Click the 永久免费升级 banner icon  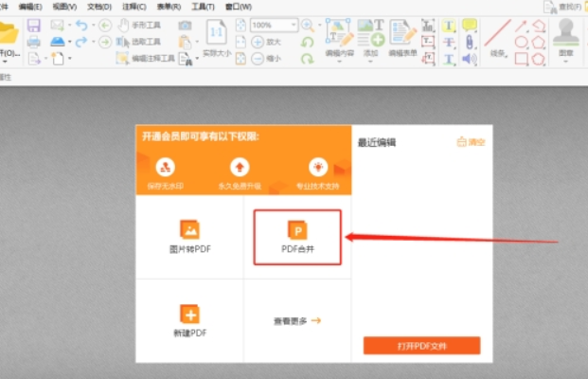click(240, 167)
